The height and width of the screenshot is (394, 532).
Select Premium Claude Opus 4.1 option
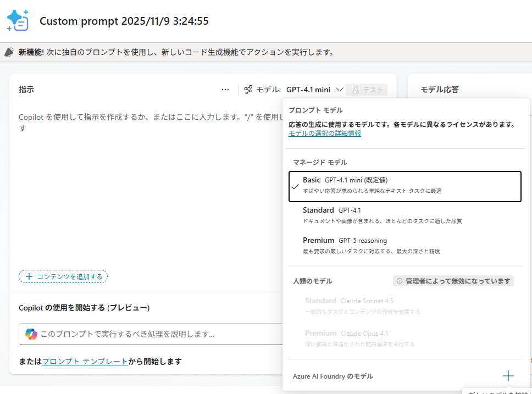[404, 338]
